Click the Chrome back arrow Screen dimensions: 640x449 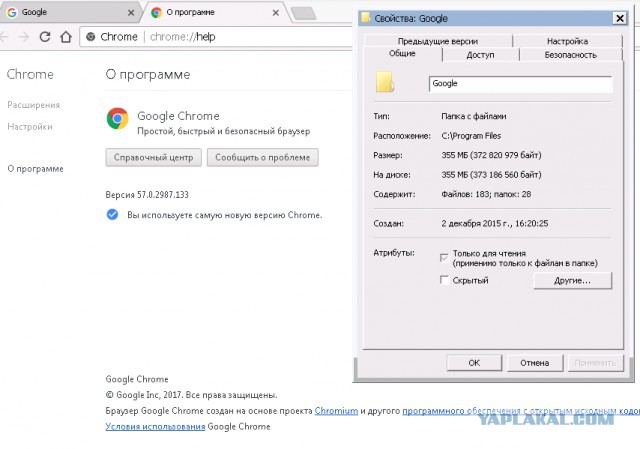[4, 37]
